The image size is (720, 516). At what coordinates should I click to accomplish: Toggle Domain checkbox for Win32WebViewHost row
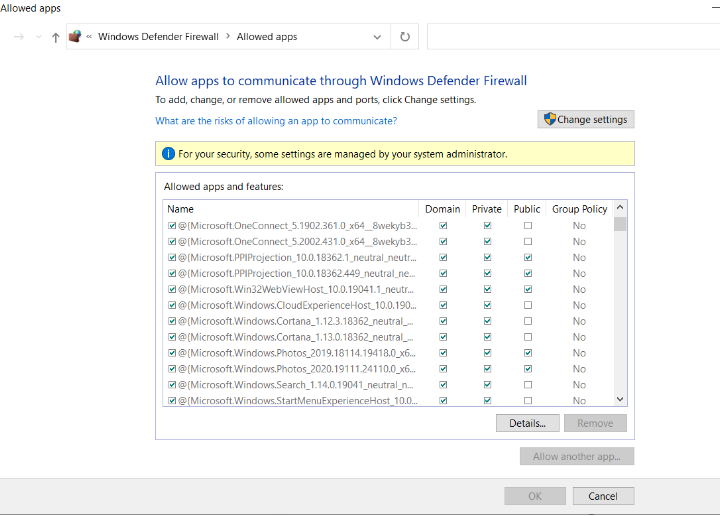[x=443, y=289]
